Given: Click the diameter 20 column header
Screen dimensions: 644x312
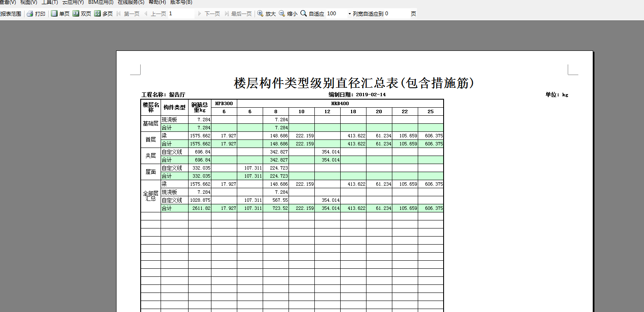Looking at the screenshot, I should (379, 111).
